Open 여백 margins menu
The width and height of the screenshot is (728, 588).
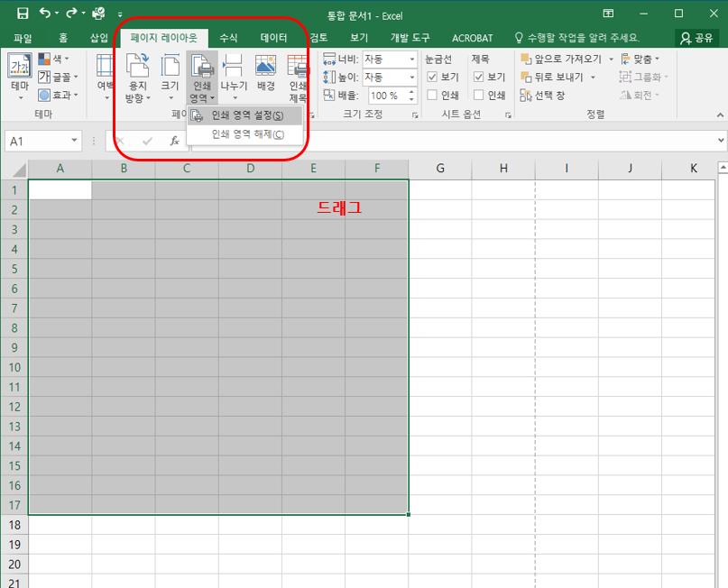click(106, 76)
